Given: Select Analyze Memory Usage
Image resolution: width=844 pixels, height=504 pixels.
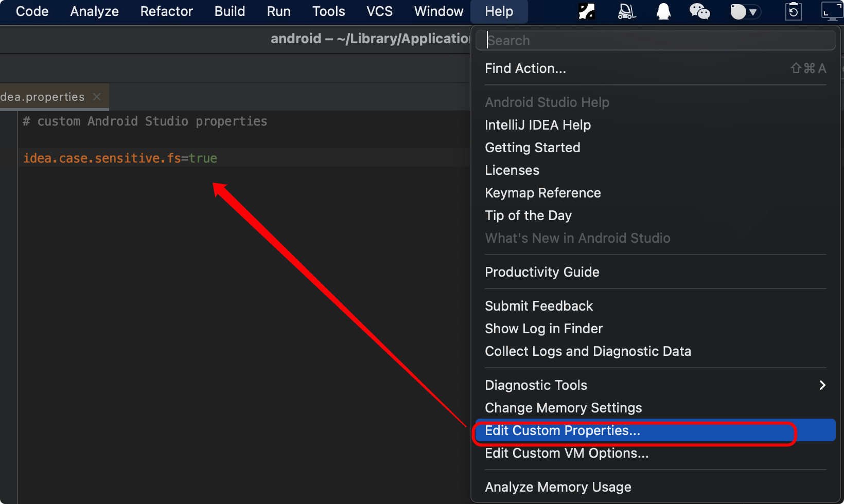Looking at the screenshot, I should (656, 487).
